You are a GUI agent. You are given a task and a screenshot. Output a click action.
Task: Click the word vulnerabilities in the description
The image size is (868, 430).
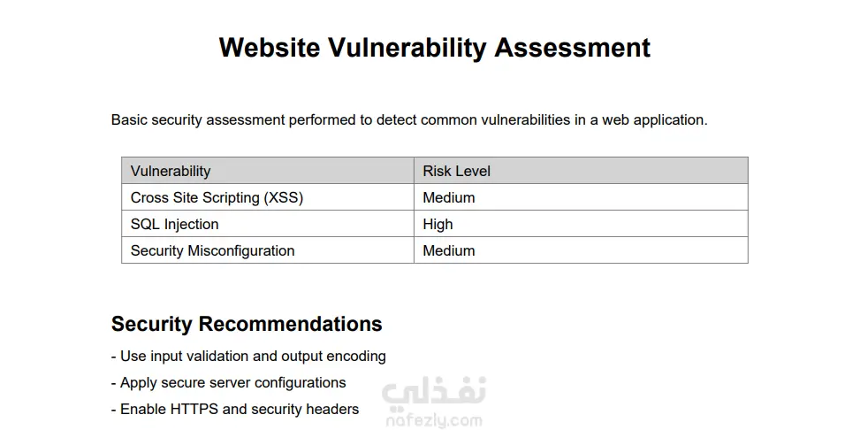524,119
